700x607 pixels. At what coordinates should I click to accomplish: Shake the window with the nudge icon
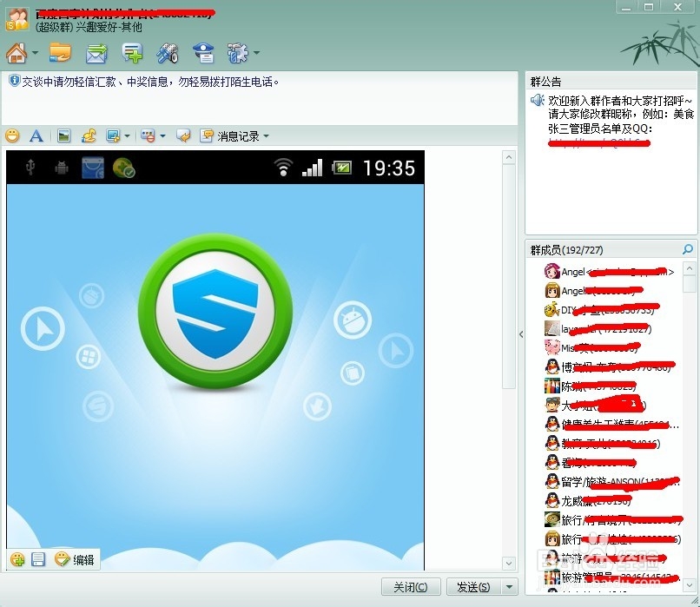point(182,136)
